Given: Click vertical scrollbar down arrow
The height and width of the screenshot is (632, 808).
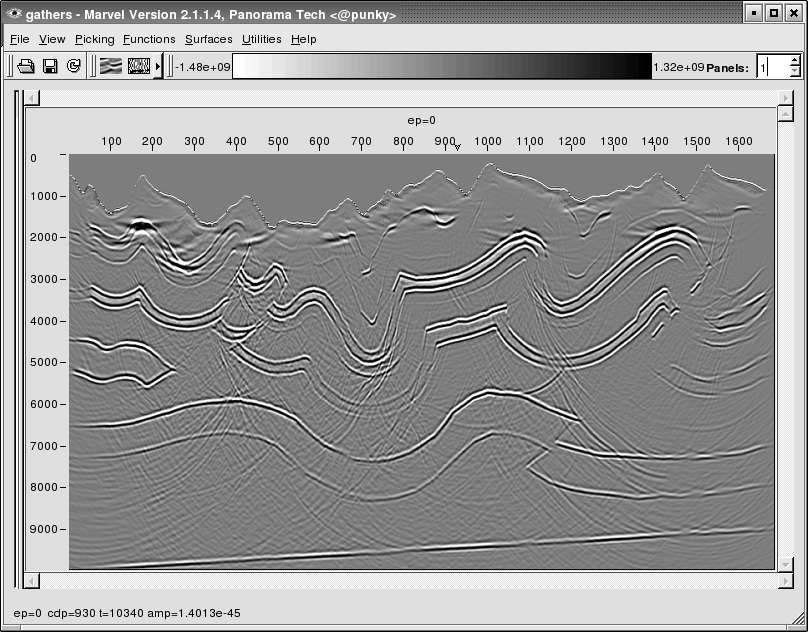Looking at the screenshot, I should click(x=785, y=564).
